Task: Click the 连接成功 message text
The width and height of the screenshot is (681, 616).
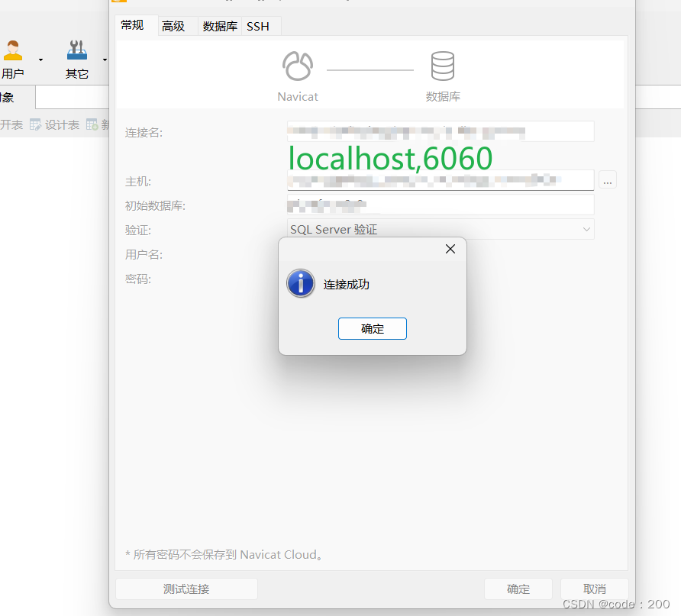Action: pos(346,285)
